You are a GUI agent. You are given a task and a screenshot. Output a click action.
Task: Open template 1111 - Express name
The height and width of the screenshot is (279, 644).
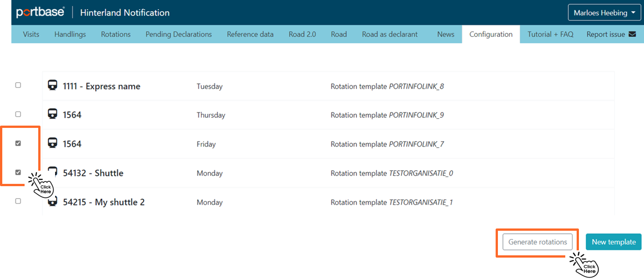tap(101, 86)
